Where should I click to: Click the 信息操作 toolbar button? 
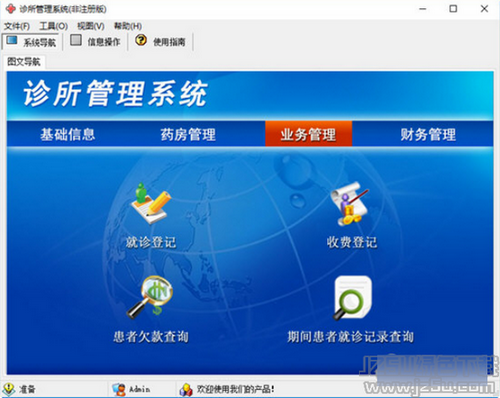pos(95,42)
